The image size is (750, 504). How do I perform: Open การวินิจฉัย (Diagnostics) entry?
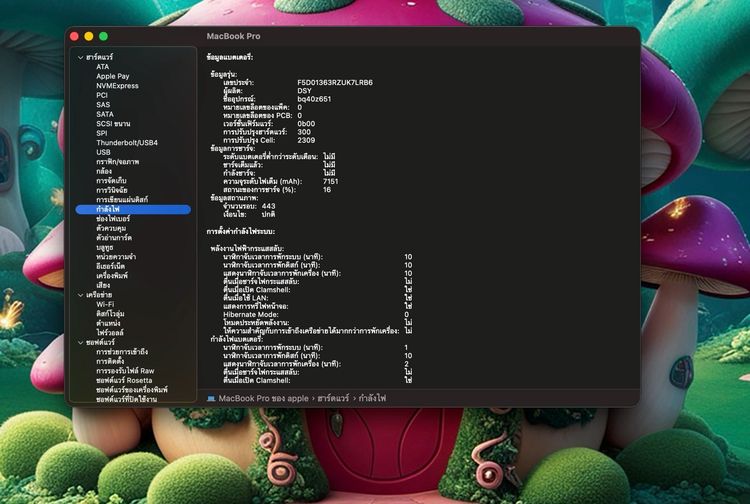(111, 190)
